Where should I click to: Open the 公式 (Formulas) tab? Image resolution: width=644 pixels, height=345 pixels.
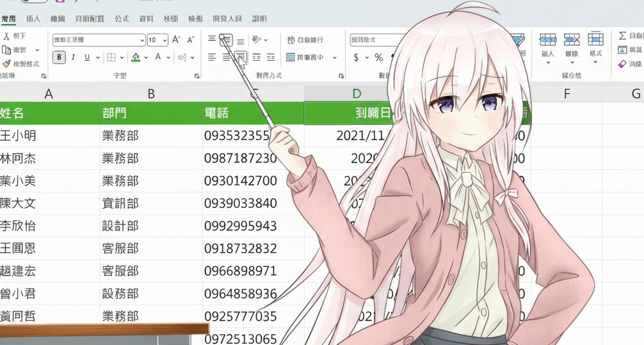(x=122, y=19)
